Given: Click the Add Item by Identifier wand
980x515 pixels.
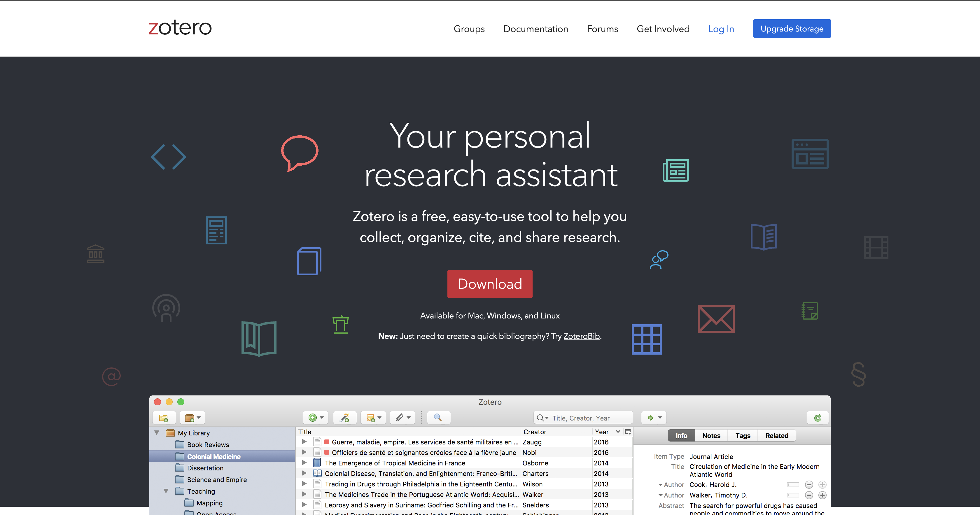Looking at the screenshot, I should pyautogui.click(x=345, y=418).
